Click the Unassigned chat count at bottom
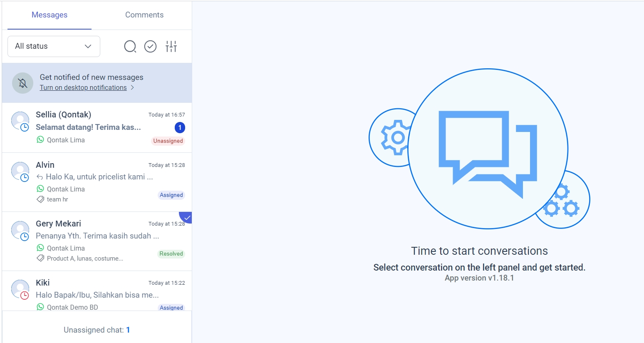 point(128,330)
